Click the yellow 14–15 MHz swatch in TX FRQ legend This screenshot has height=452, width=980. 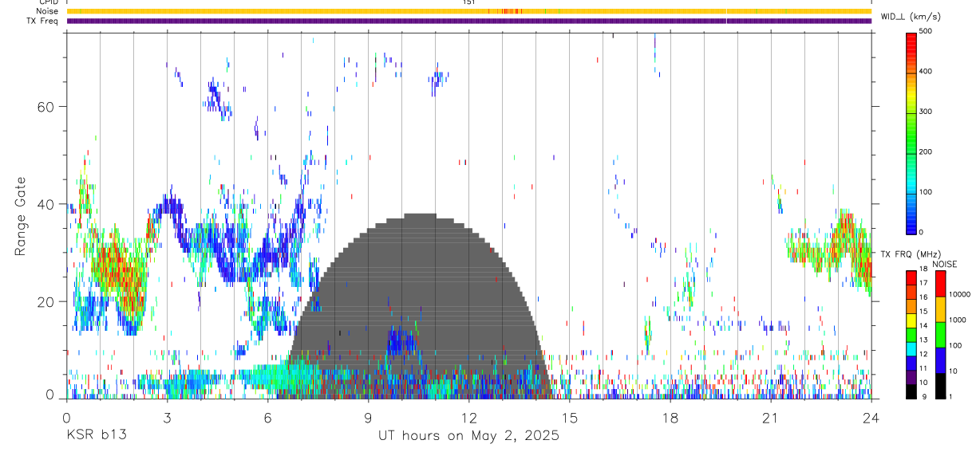(911, 320)
